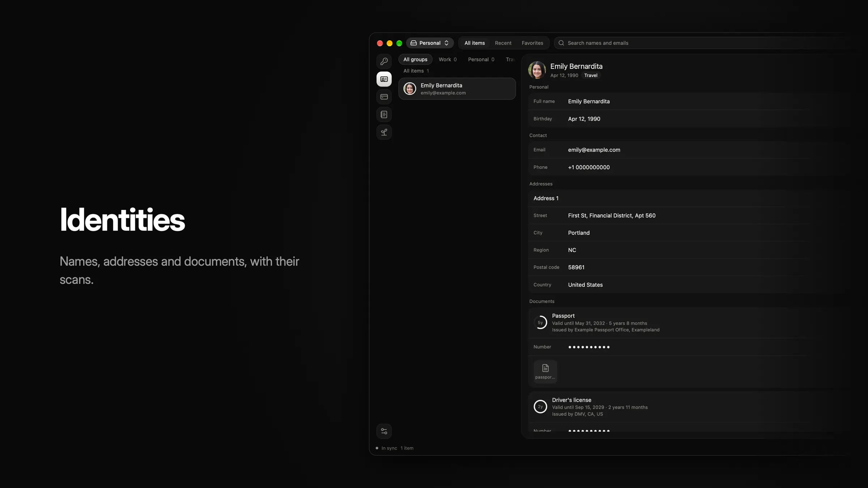
Task: Select the All groups filter
Action: tap(415, 60)
